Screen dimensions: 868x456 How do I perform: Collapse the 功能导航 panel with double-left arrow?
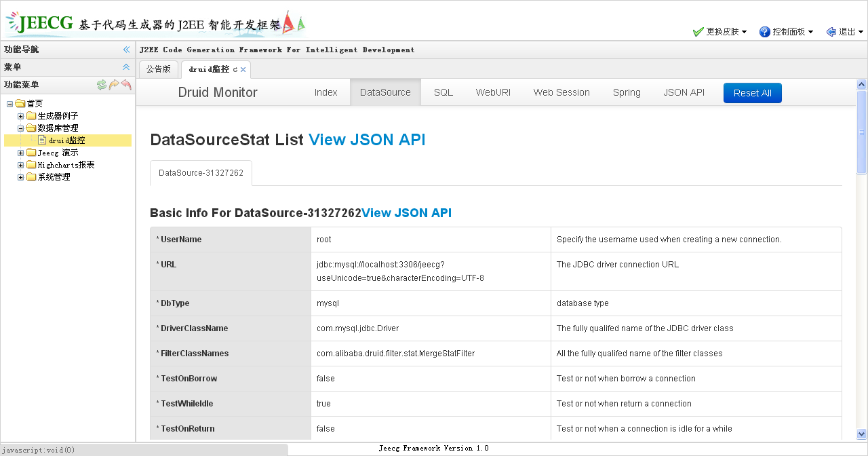point(126,50)
